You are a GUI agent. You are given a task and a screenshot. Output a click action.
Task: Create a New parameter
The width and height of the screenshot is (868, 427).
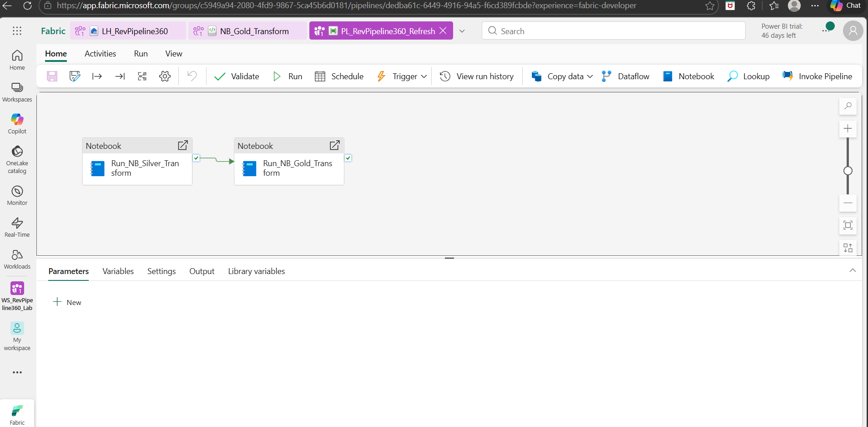tap(67, 302)
